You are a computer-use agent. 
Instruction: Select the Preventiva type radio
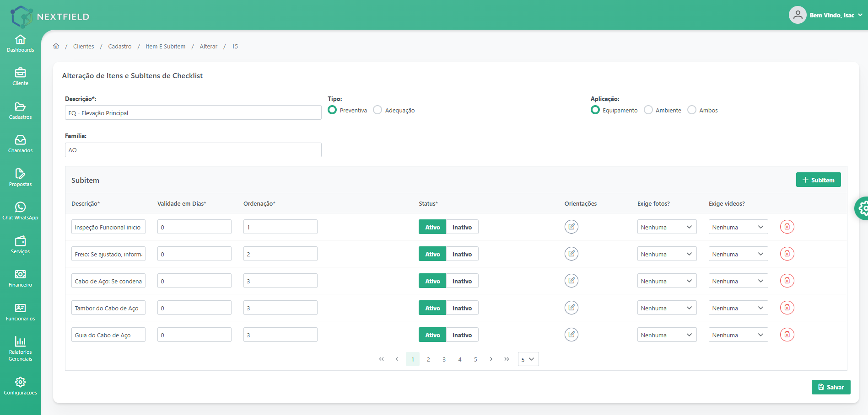[x=332, y=110]
